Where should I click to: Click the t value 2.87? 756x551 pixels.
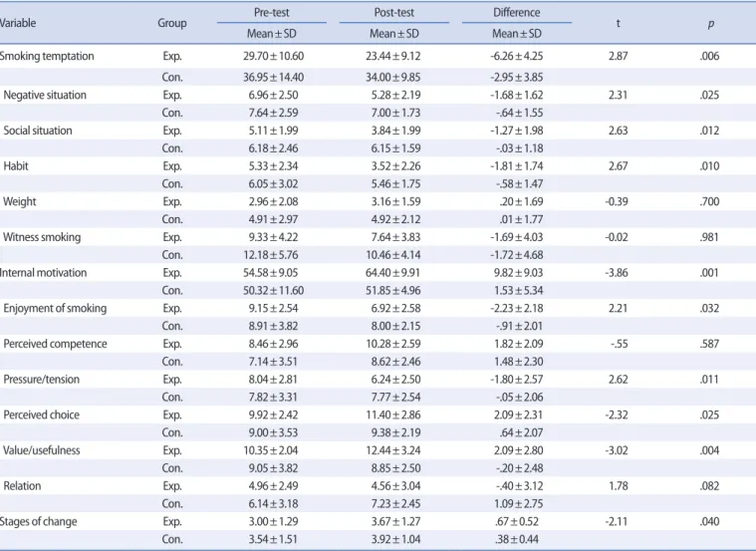click(x=619, y=56)
